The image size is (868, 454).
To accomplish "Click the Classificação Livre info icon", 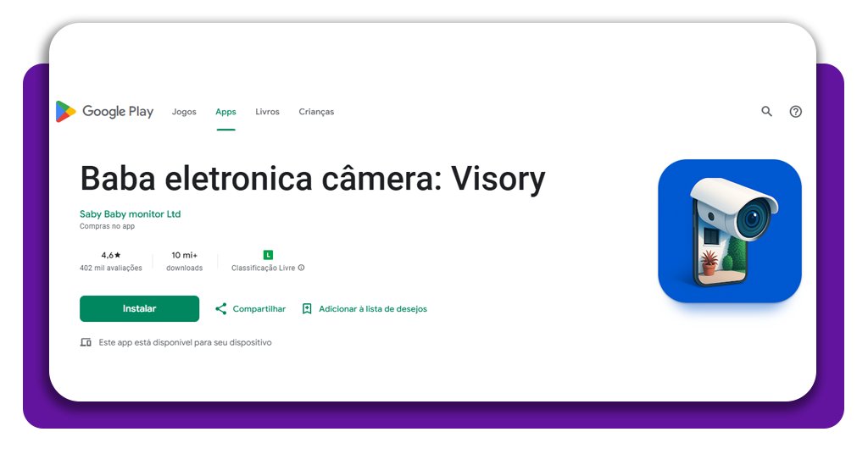I will click(301, 268).
